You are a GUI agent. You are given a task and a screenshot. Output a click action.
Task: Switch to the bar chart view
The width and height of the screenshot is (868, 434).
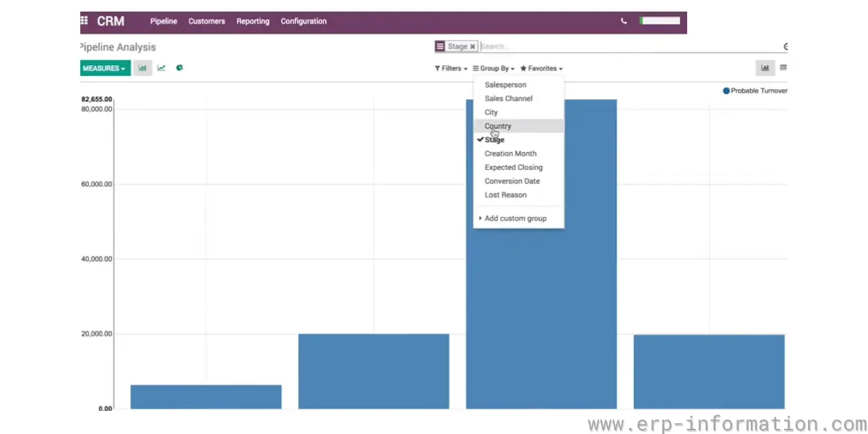(142, 67)
